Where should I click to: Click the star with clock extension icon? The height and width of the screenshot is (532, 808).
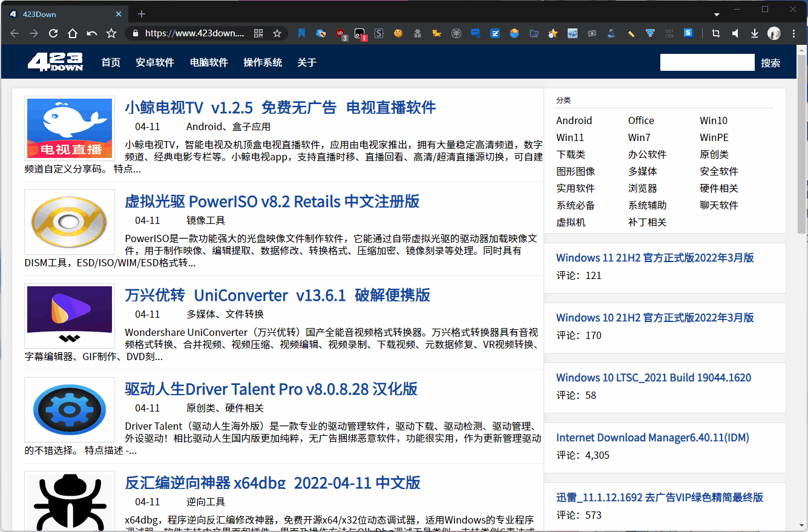pos(553,34)
